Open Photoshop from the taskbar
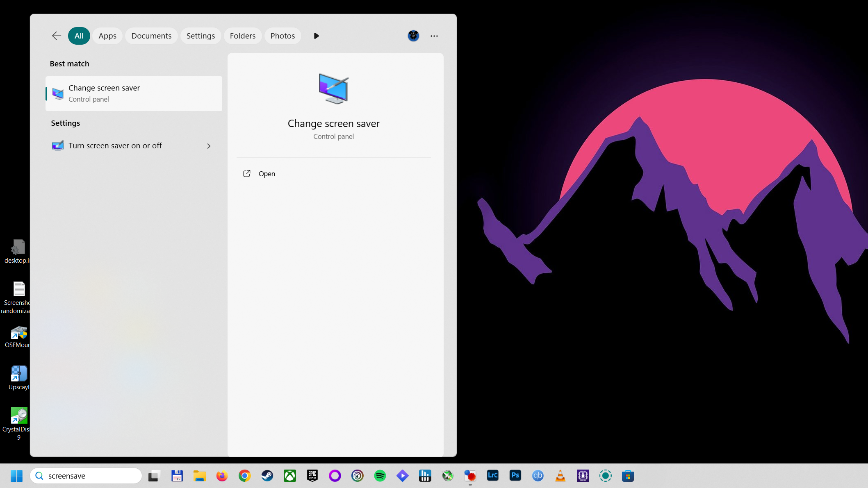 point(515,476)
